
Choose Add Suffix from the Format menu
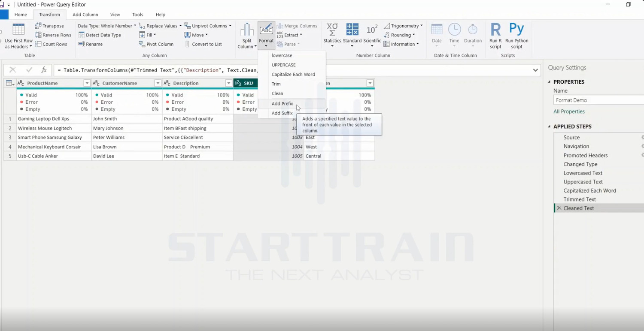[x=282, y=113]
